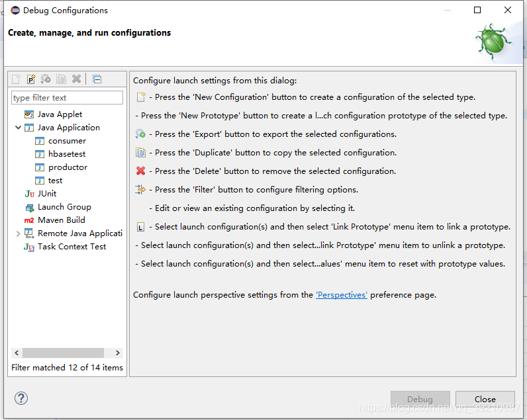The width and height of the screenshot is (527, 420).
Task: Click the Collapse All toolbar icon
Action: point(97,79)
